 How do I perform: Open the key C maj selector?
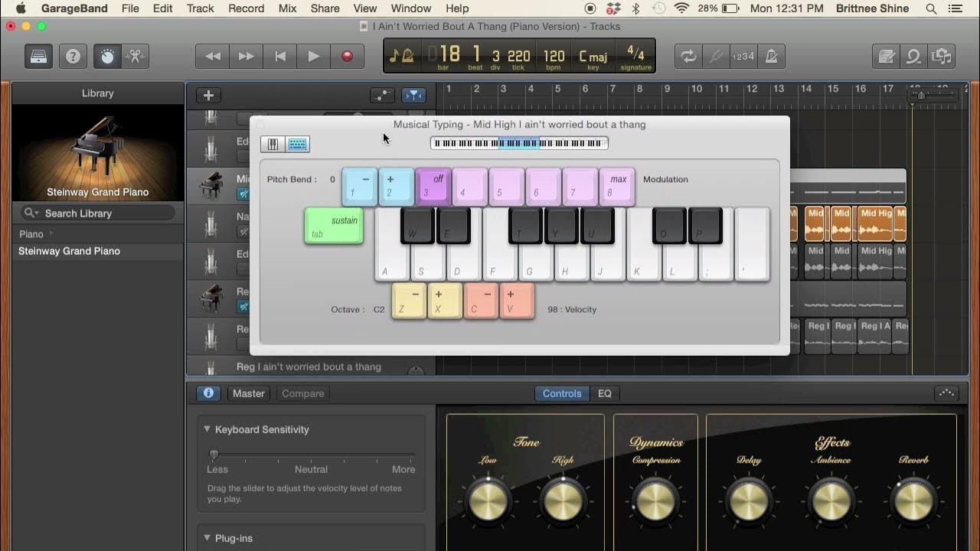pyautogui.click(x=593, y=57)
